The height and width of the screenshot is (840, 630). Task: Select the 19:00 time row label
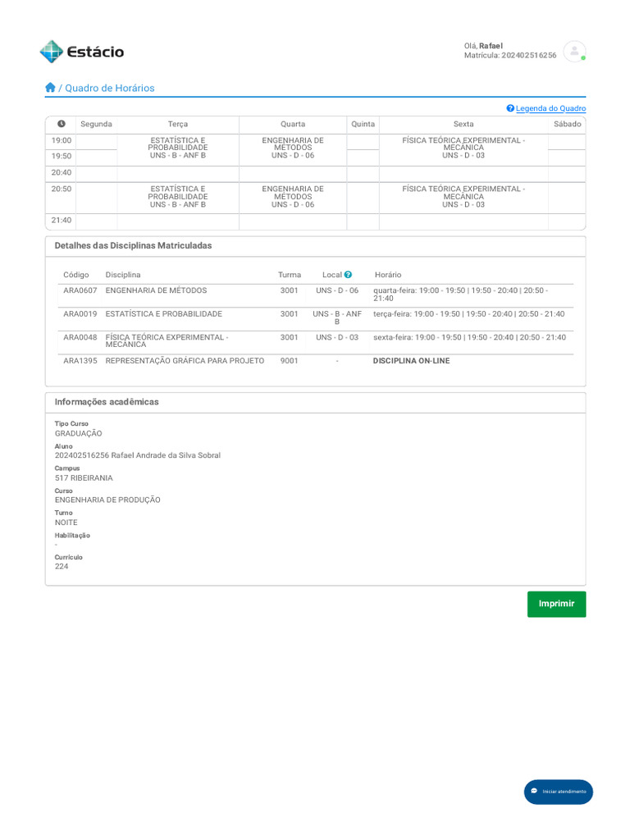[x=62, y=140]
